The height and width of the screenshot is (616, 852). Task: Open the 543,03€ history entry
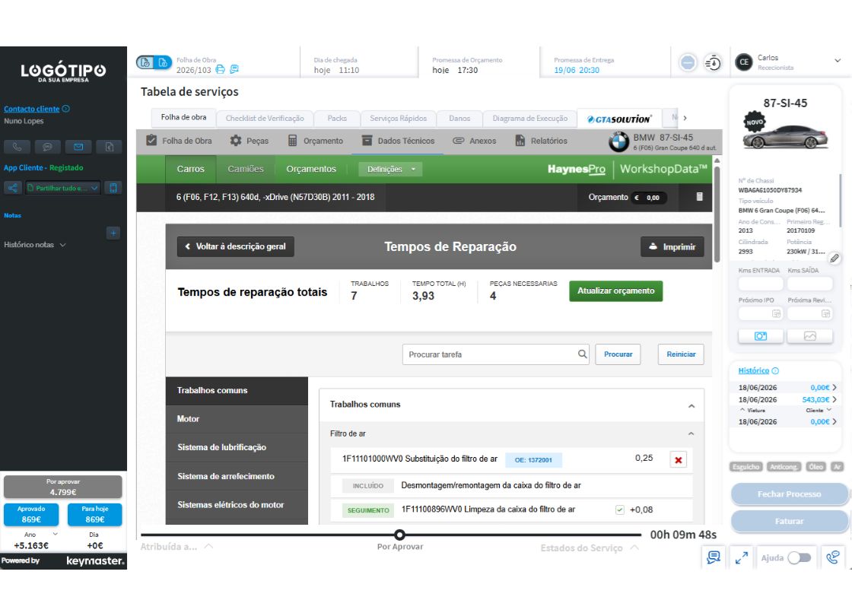[x=787, y=399]
